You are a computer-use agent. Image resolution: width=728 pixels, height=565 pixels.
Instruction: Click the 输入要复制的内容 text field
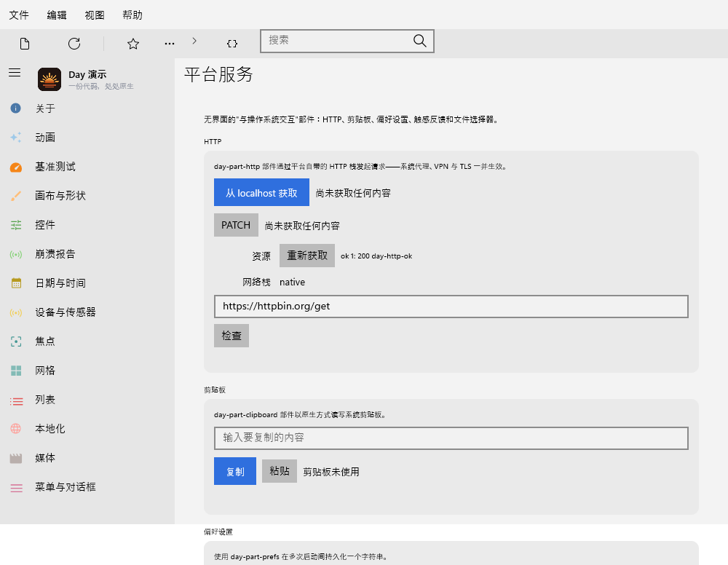(x=451, y=438)
